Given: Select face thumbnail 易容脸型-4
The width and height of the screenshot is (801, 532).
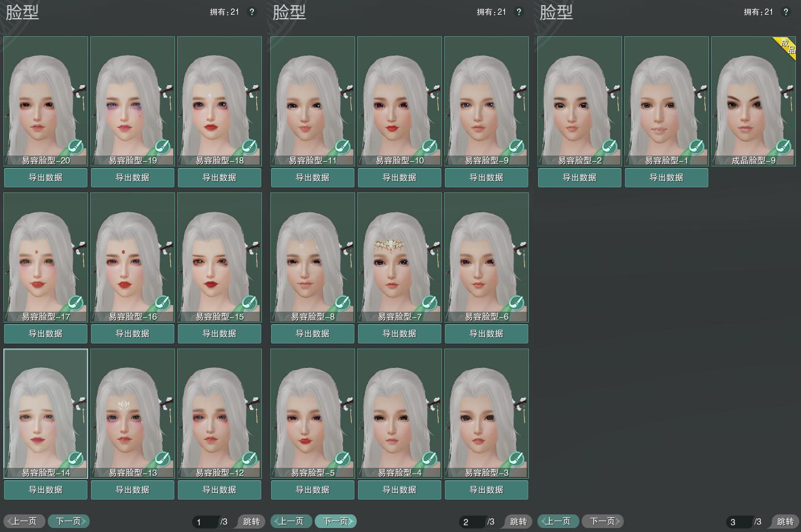Looking at the screenshot, I should pyautogui.click(x=399, y=413).
